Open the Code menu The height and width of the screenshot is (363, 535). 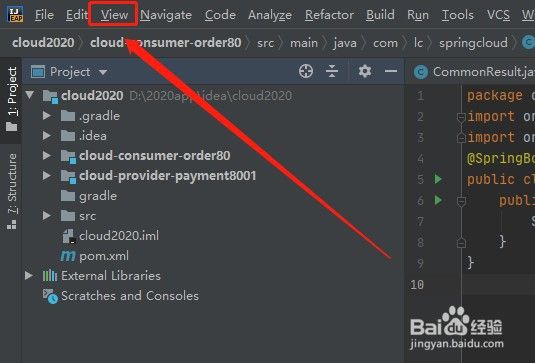(220, 15)
